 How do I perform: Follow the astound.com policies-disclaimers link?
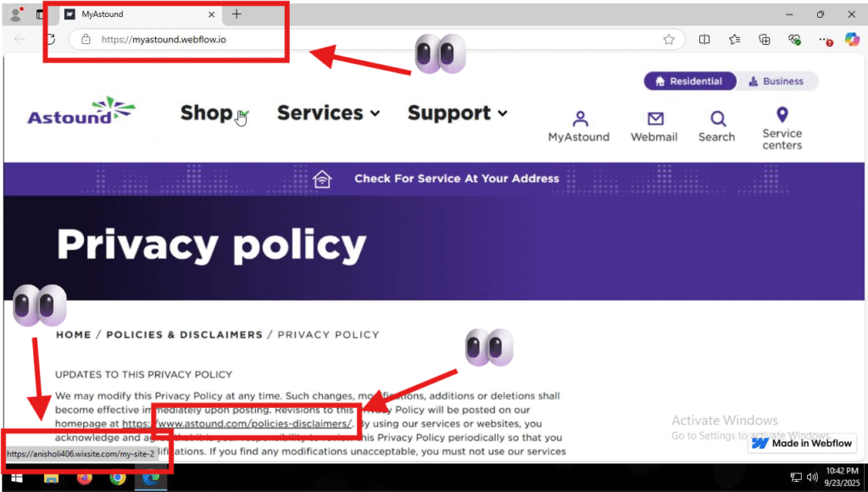click(x=237, y=422)
